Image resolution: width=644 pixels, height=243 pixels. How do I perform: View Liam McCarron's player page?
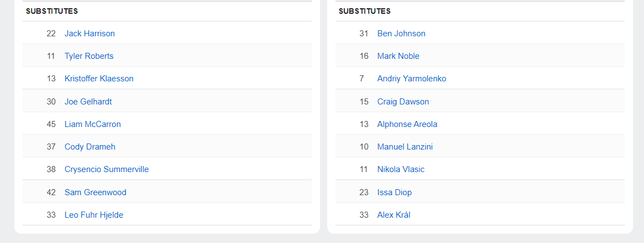pos(93,124)
